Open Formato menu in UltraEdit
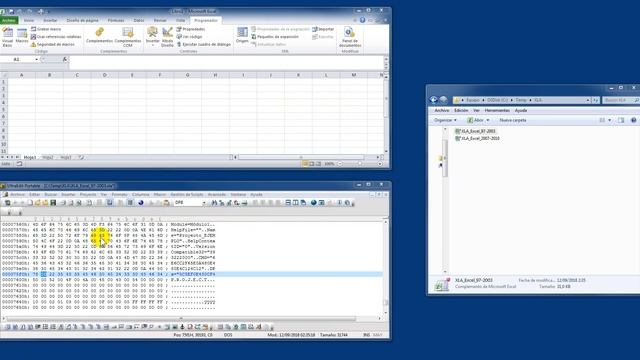This screenshot has height=360, width=640. point(119,195)
